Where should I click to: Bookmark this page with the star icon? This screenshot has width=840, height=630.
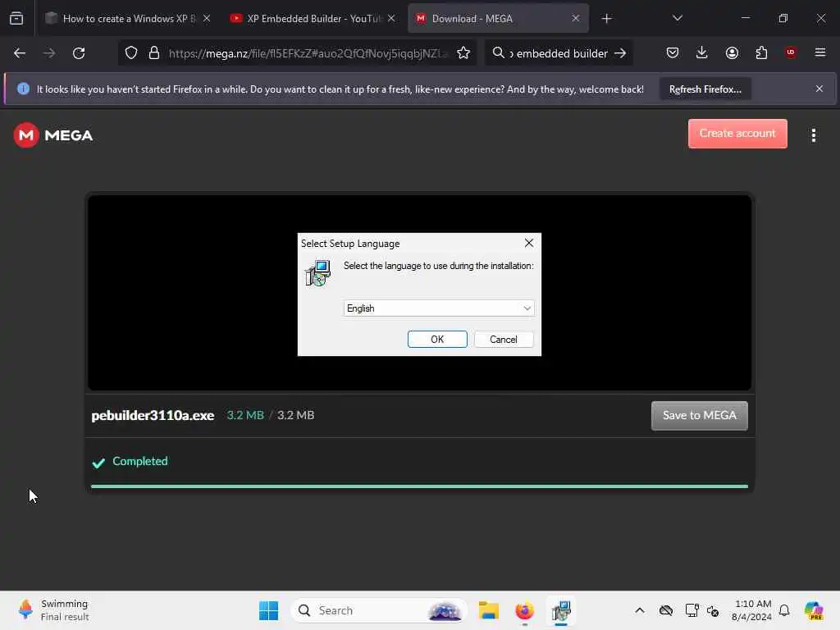[x=463, y=53]
